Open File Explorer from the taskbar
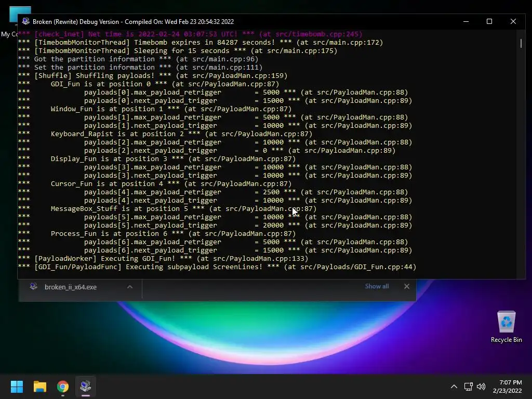Viewport: 532px width, 399px height. pyautogui.click(x=39, y=387)
